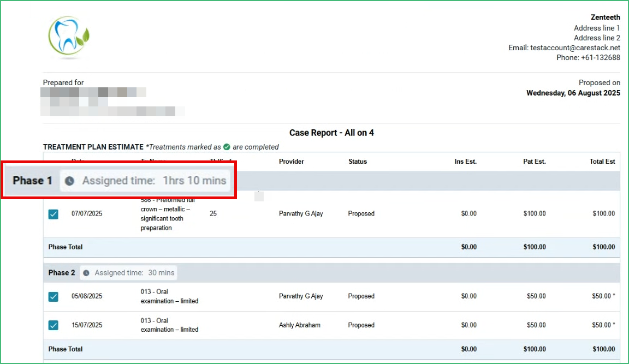Click Address line 1 text
The width and height of the screenshot is (629, 364).
tap(597, 28)
